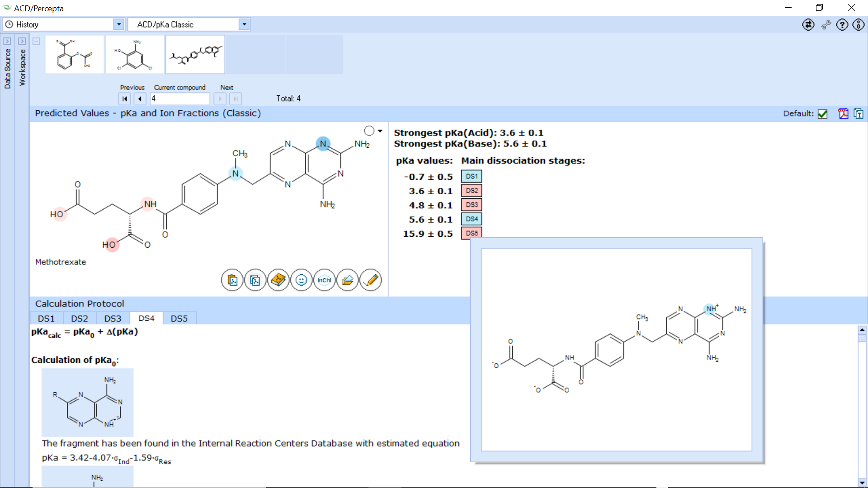Click the orange book dictionary icon
Screen dimensions: 868x488
coord(278,280)
